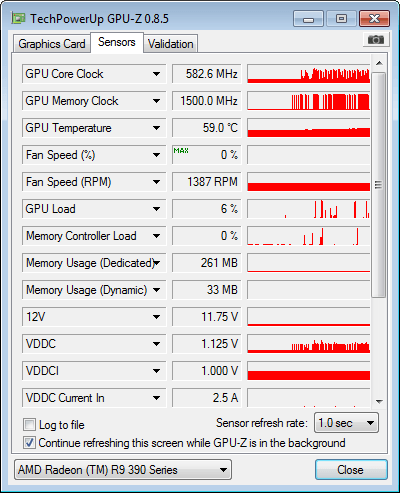Click the scrollbar down arrow
This screenshot has width=400, height=493.
click(379, 401)
